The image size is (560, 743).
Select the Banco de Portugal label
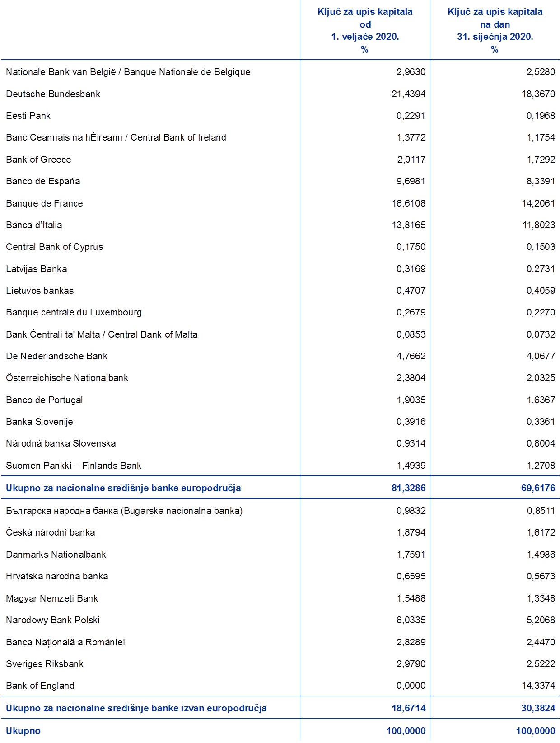pyautogui.click(x=45, y=400)
